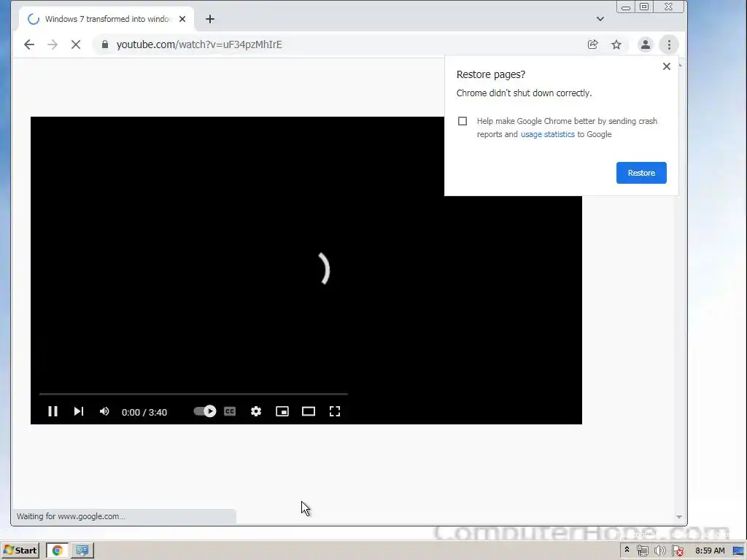The image size is (747, 560).
Task: Open the tab search dropdown
Action: pyautogui.click(x=600, y=19)
